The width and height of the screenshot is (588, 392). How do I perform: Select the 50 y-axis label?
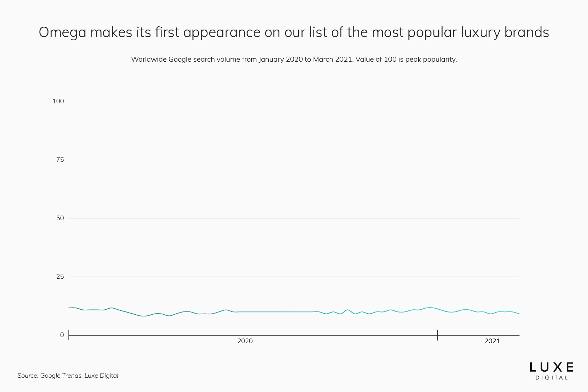click(60, 218)
